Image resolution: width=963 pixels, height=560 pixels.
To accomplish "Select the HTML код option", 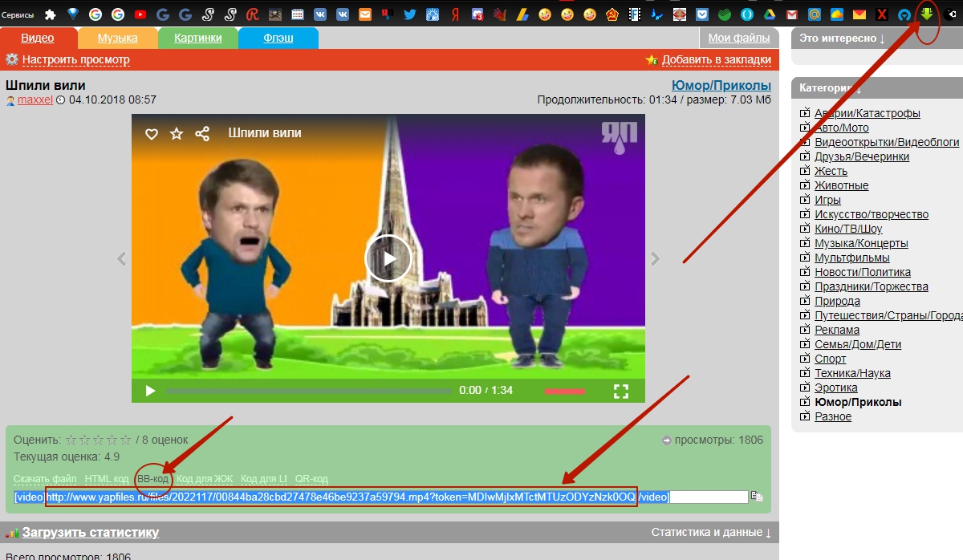I will (x=107, y=479).
